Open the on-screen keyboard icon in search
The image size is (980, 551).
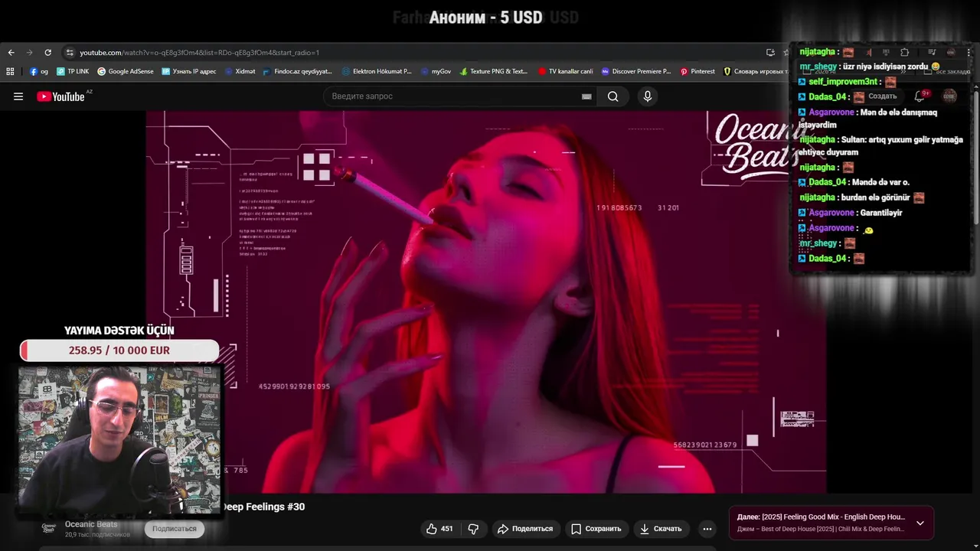point(586,96)
